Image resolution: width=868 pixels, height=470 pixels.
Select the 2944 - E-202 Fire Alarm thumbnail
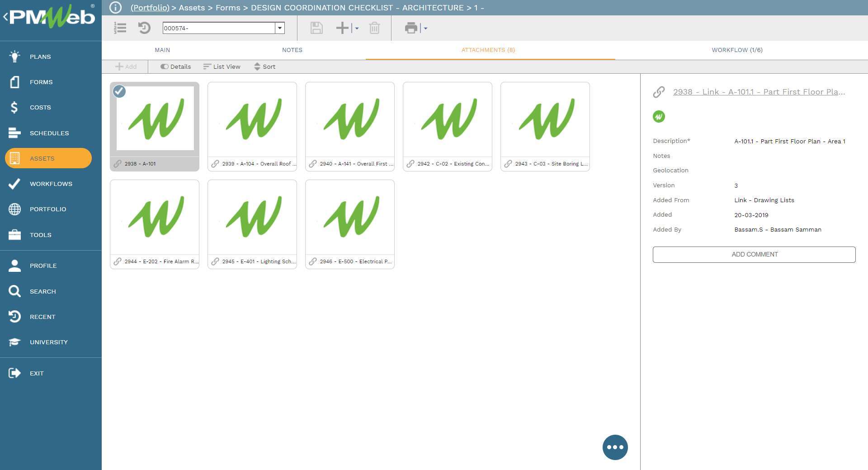pyautogui.click(x=154, y=217)
